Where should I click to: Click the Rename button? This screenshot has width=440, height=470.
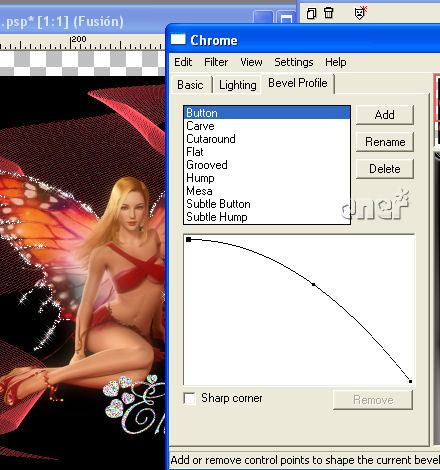point(385,142)
